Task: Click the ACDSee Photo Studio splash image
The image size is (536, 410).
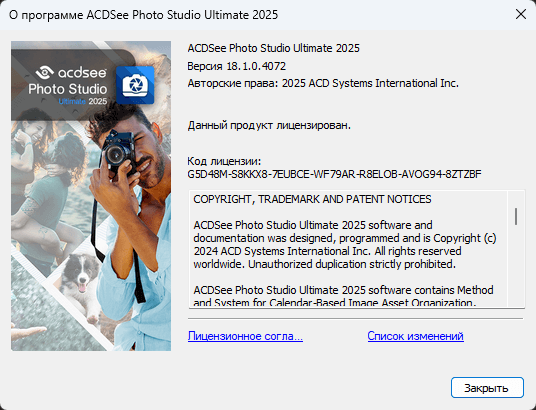Action: point(91,196)
